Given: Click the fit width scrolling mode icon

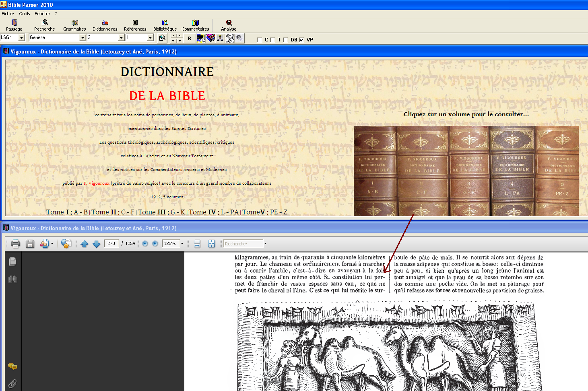Looking at the screenshot, I should click(x=197, y=243).
